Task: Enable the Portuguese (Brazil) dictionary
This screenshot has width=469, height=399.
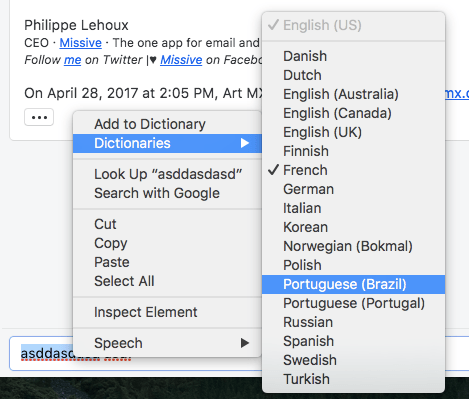Action: tap(353, 284)
